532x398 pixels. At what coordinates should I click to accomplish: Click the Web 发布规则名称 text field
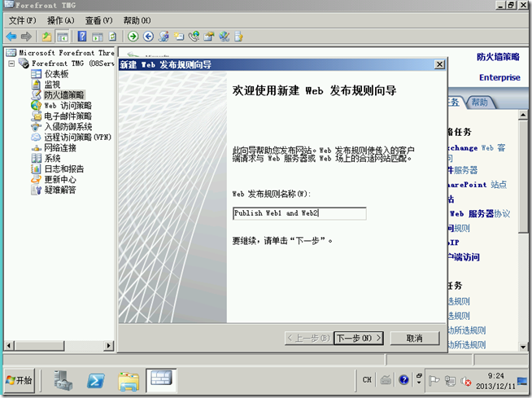pos(299,213)
